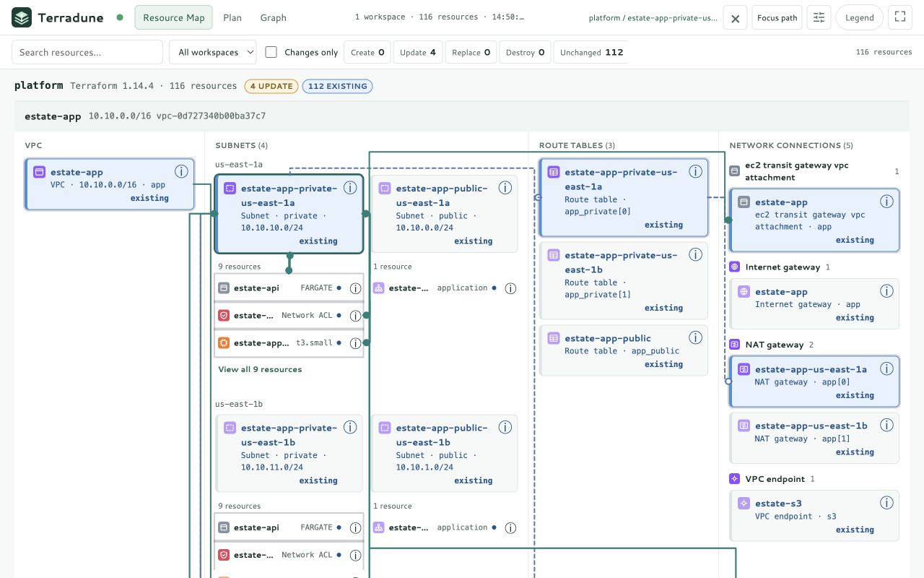924x578 pixels.
Task: Open info for estate-app-public route table
Action: (x=695, y=337)
